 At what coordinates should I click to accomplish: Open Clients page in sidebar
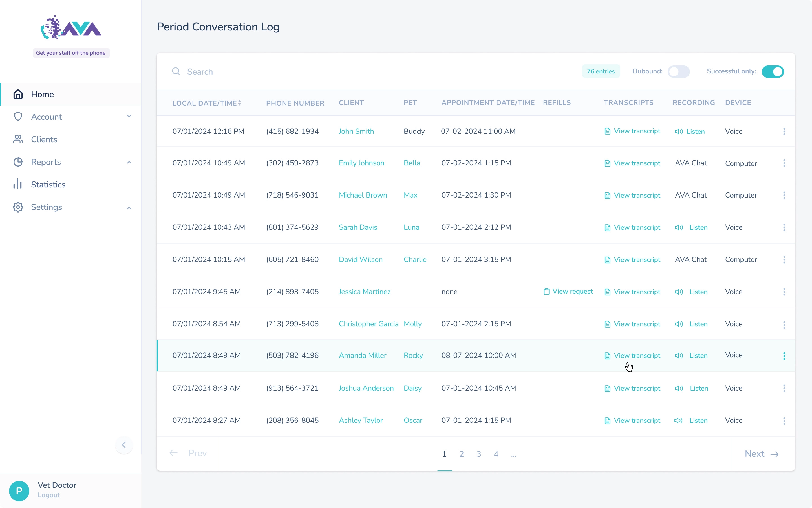(x=71, y=139)
